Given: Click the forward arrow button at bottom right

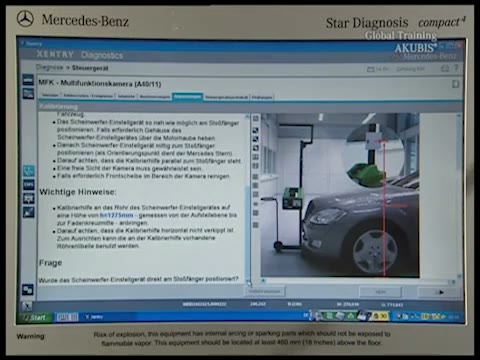Looking at the screenshot, I should pyautogui.click(x=440, y=292).
